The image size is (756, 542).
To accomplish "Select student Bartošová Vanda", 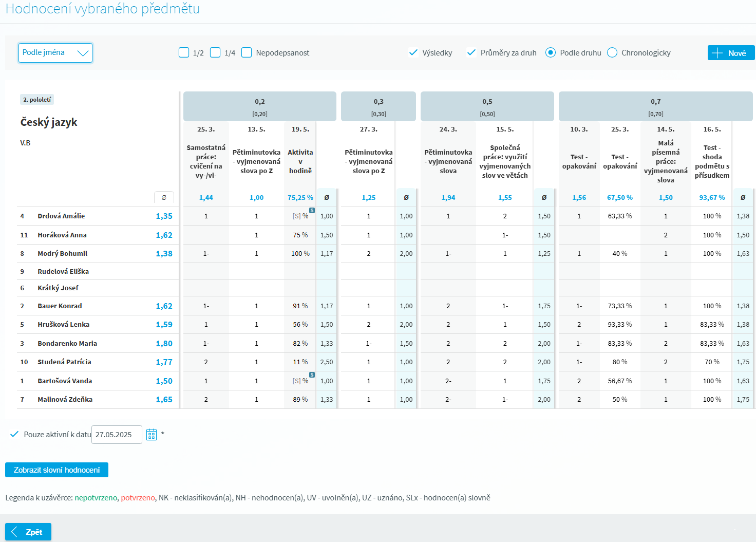I will (65, 381).
